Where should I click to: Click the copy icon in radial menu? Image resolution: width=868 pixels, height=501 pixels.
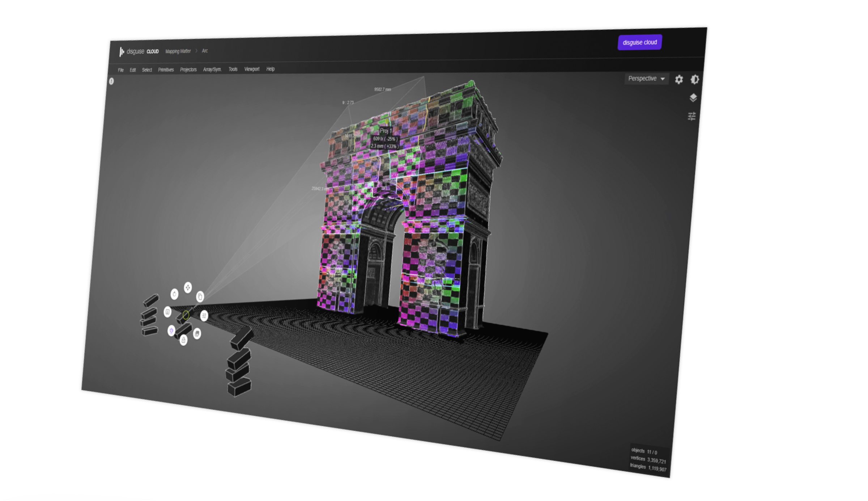click(x=200, y=296)
